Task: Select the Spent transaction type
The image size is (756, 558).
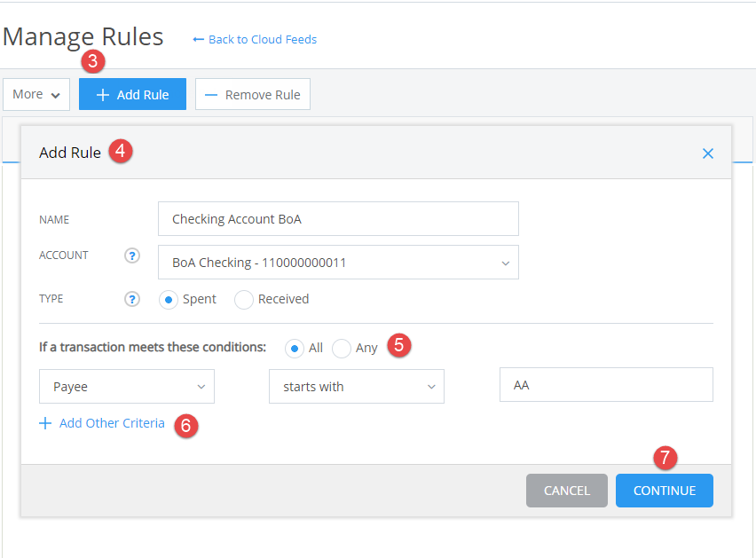Action: (168, 300)
